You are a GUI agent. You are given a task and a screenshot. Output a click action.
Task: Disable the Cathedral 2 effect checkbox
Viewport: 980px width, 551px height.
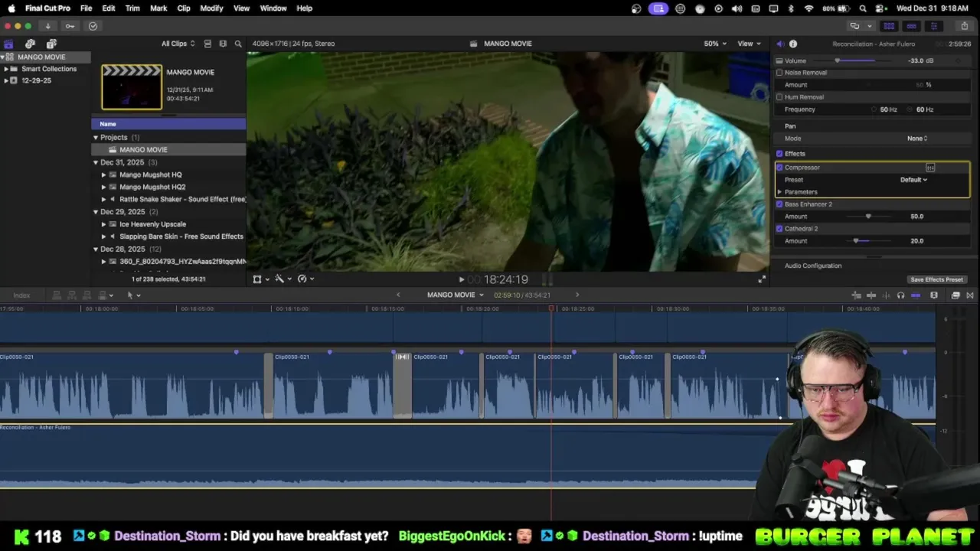pyautogui.click(x=779, y=229)
